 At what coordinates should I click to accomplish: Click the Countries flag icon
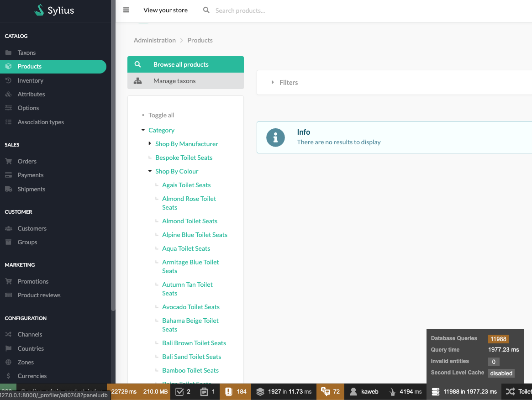[x=9, y=348]
